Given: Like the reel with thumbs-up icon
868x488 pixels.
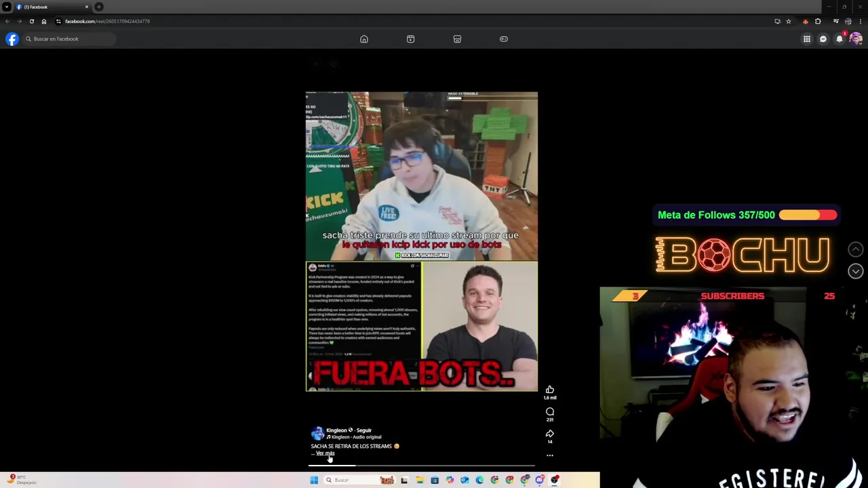Looking at the screenshot, I should tap(550, 390).
